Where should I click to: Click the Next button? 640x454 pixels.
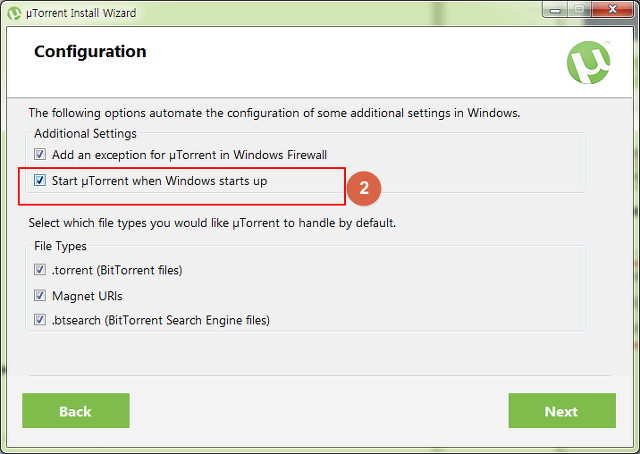(562, 411)
